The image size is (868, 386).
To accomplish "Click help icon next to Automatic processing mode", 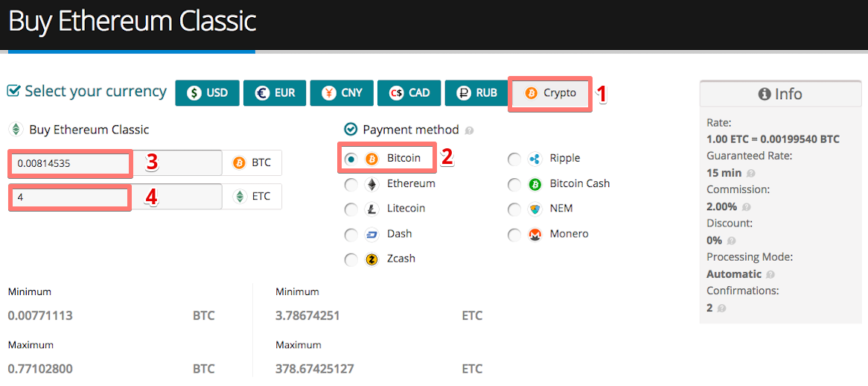I will point(770,274).
